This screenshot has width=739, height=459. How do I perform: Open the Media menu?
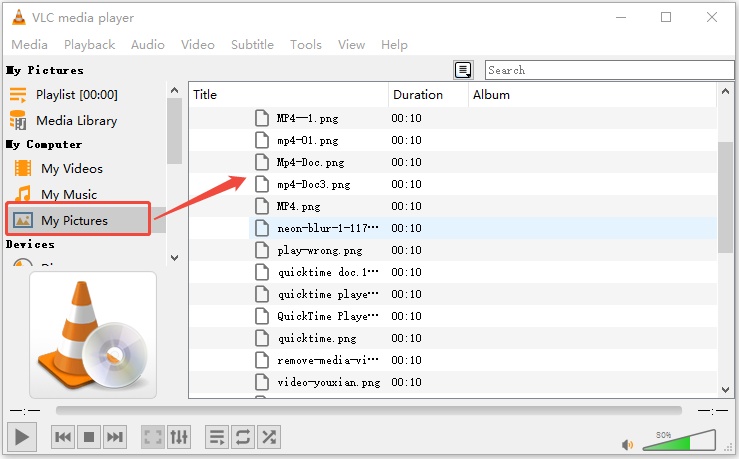29,45
